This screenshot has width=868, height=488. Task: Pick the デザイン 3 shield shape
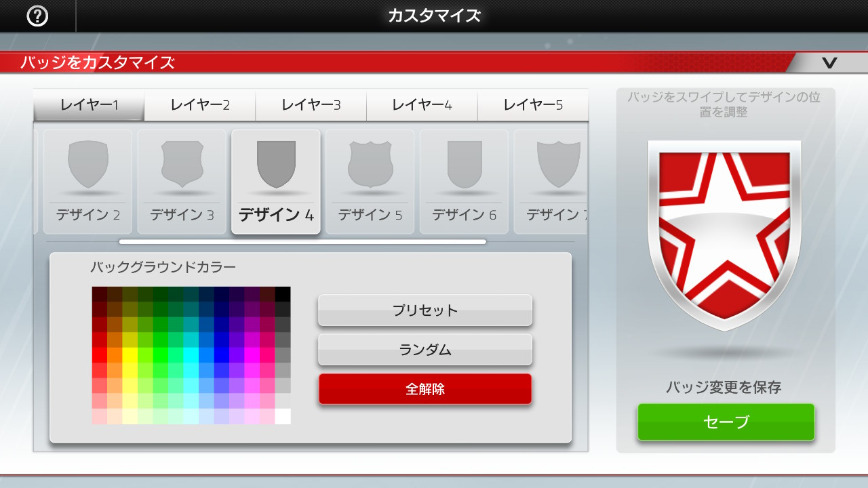pos(182,182)
